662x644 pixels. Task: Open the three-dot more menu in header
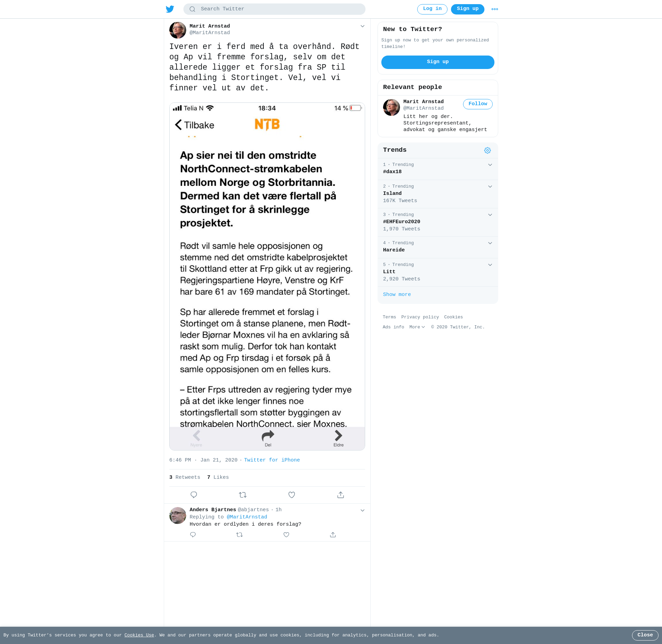click(495, 9)
